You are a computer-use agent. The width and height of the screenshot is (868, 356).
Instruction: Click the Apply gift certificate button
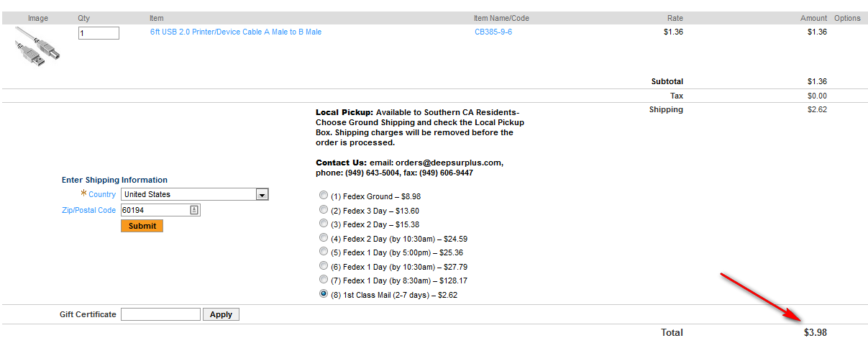pyautogui.click(x=221, y=314)
